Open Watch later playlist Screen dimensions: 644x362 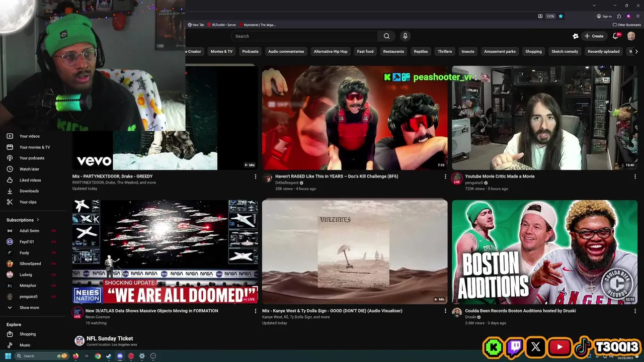tap(29, 169)
